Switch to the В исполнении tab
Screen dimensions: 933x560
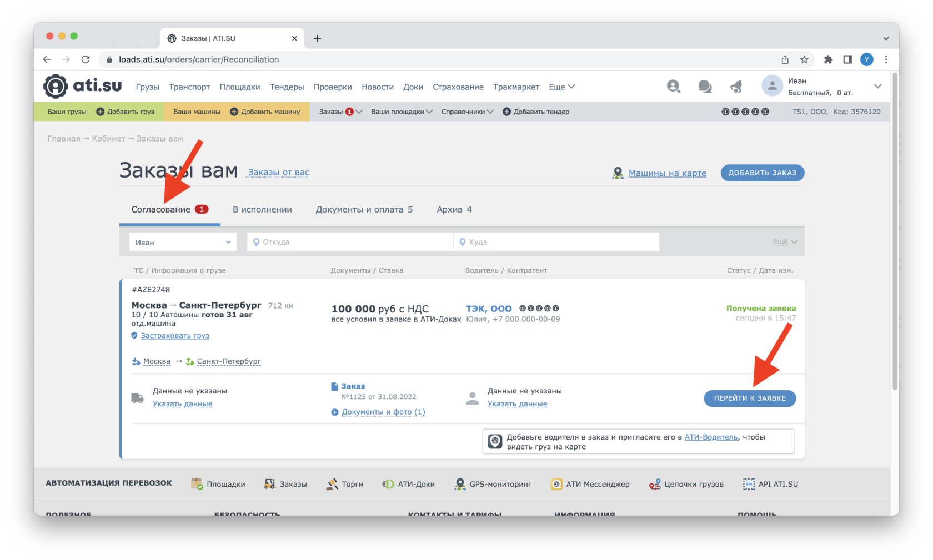[262, 209]
